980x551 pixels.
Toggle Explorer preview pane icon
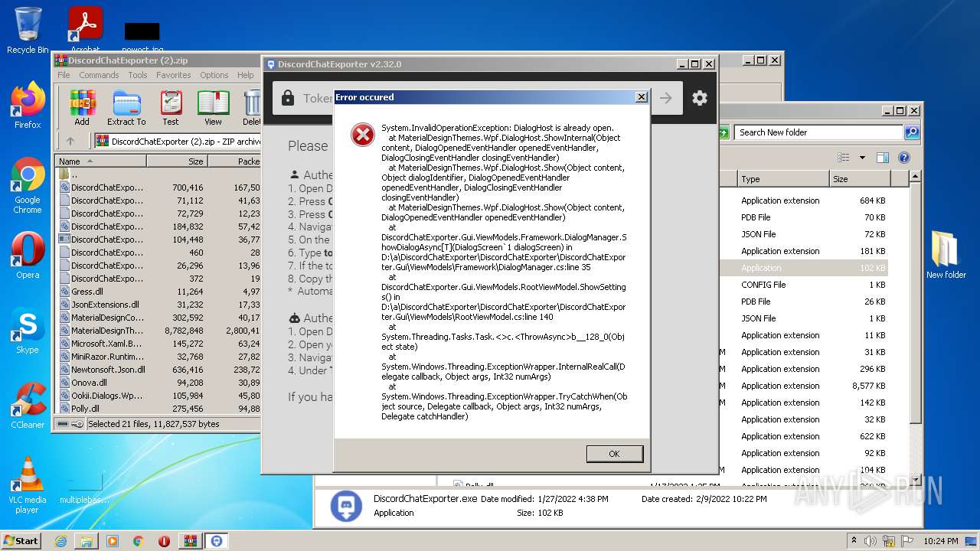(x=882, y=158)
